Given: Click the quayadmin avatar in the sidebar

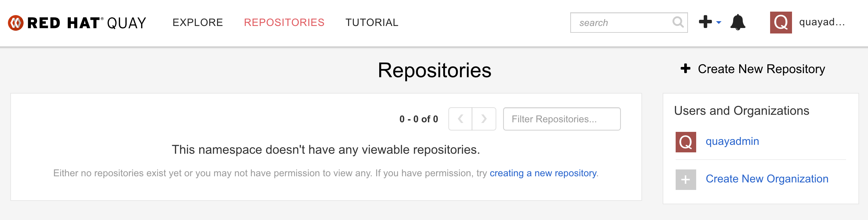Looking at the screenshot, I should [686, 142].
